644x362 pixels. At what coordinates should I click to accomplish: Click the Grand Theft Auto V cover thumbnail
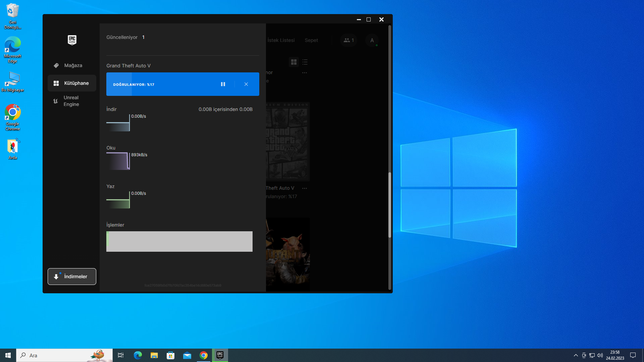coord(288,141)
